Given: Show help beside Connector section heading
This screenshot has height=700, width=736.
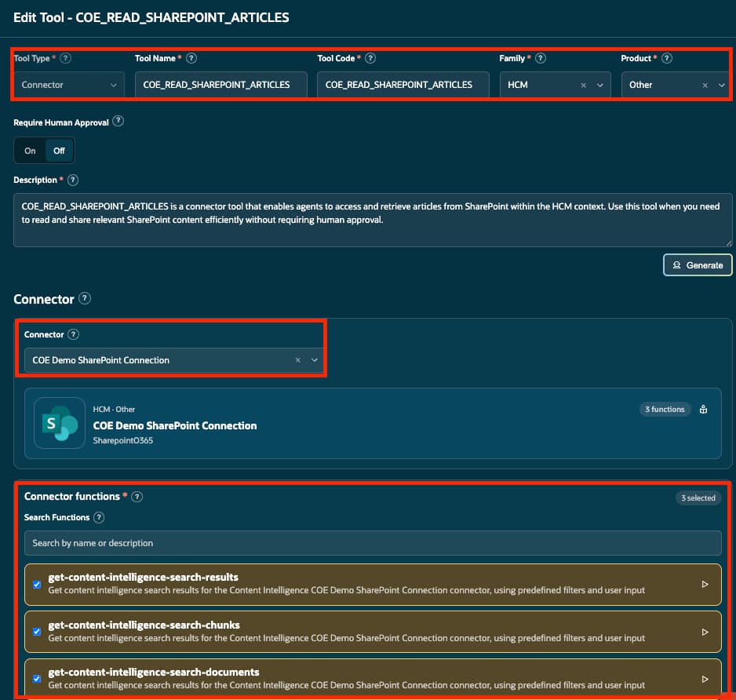Looking at the screenshot, I should tap(85, 298).
